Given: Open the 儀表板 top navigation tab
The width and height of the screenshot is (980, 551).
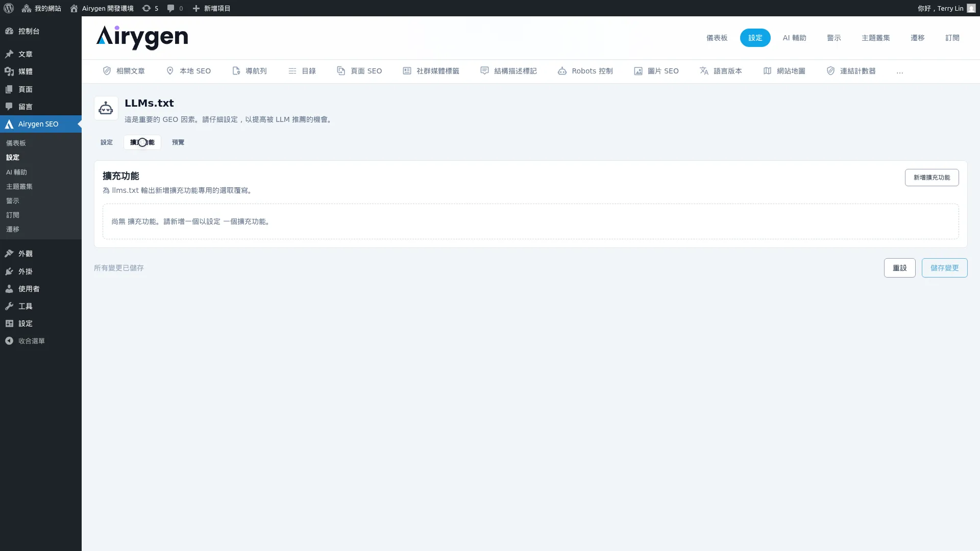Looking at the screenshot, I should tap(717, 38).
